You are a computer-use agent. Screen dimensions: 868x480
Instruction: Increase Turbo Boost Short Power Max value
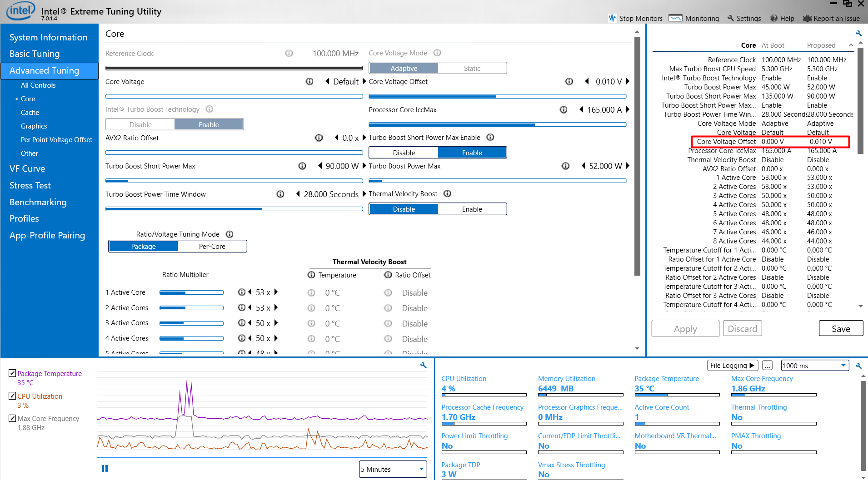click(364, 166)
